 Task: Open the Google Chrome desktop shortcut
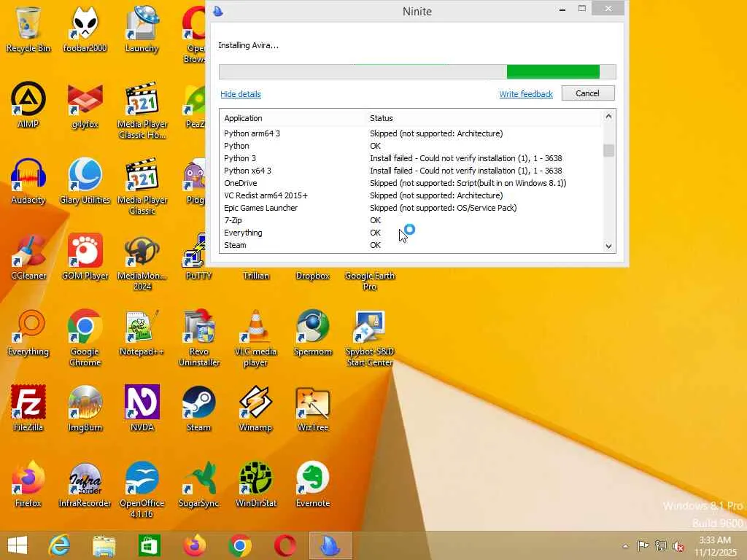(x=85, y=338)
